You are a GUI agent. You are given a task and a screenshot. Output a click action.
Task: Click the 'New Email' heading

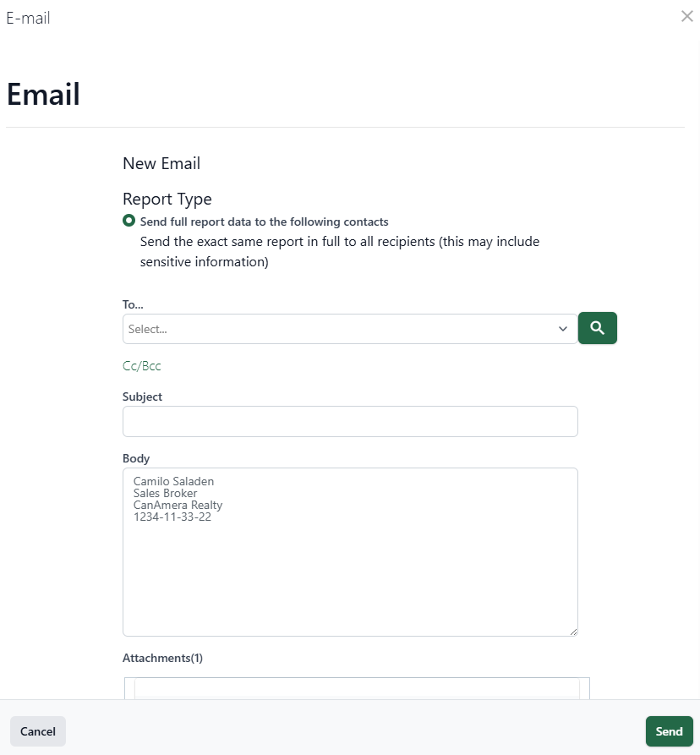pos(161,163)
